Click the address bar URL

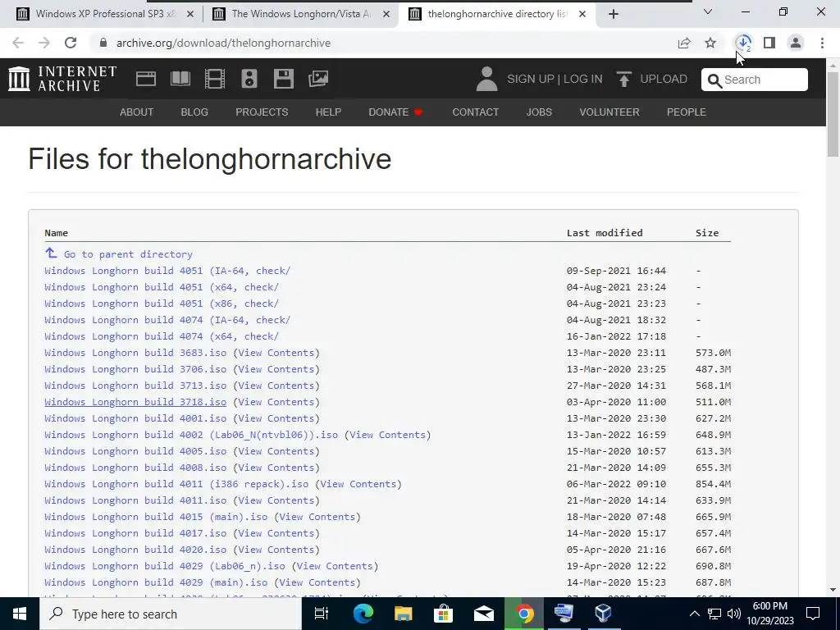223,43
